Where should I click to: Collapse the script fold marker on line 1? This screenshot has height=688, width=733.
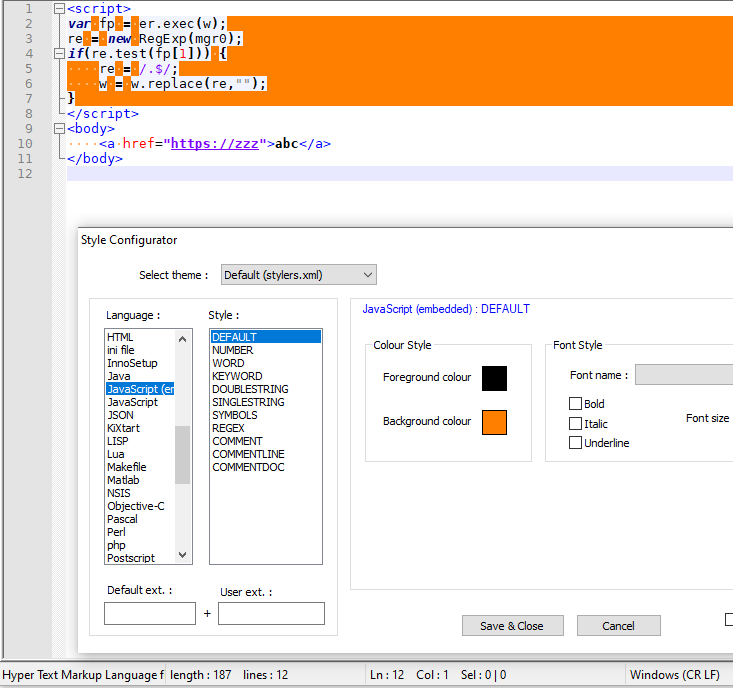59,8
